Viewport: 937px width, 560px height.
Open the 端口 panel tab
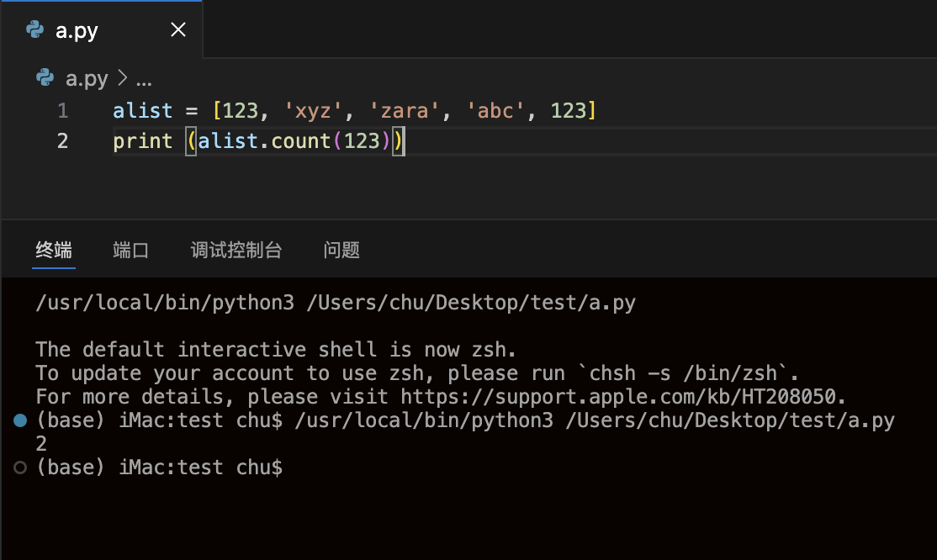coord(130,250)
